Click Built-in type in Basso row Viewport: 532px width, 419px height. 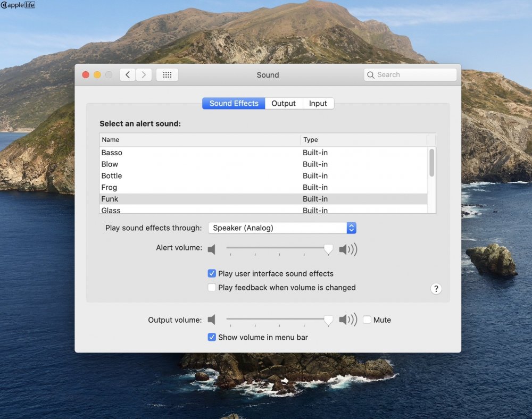click(x=315, y=153)
